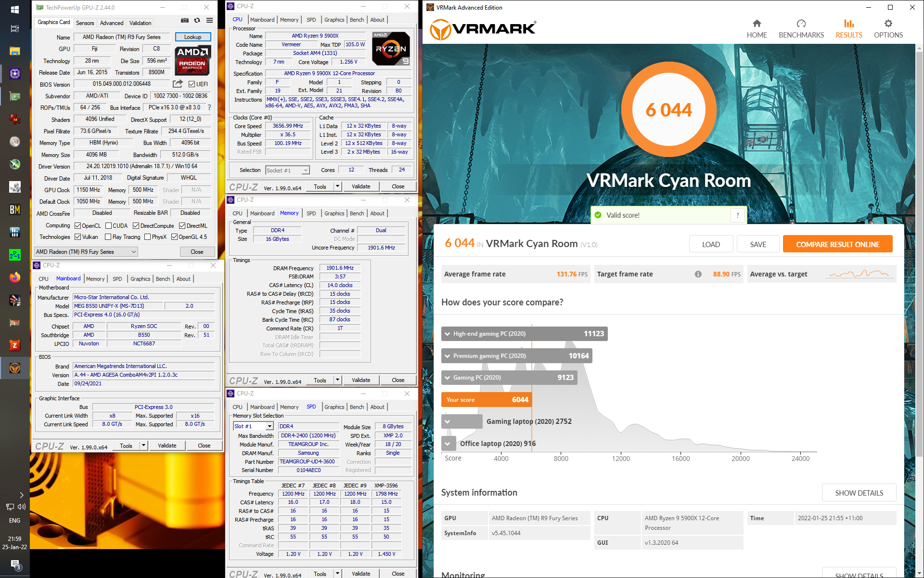Image resolution: width=924 pixels, height=578 pixels.
Task: Click the BM taskbar application icon
Action: click(x=15, y=210)
